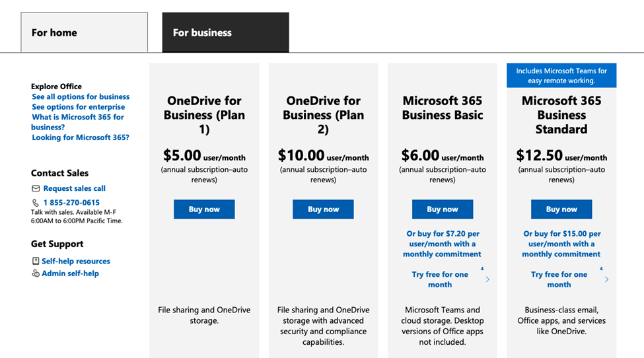Click Looking for Microsoft 365 link
This screenshot has height=358, width=644.
click(81, 137)
